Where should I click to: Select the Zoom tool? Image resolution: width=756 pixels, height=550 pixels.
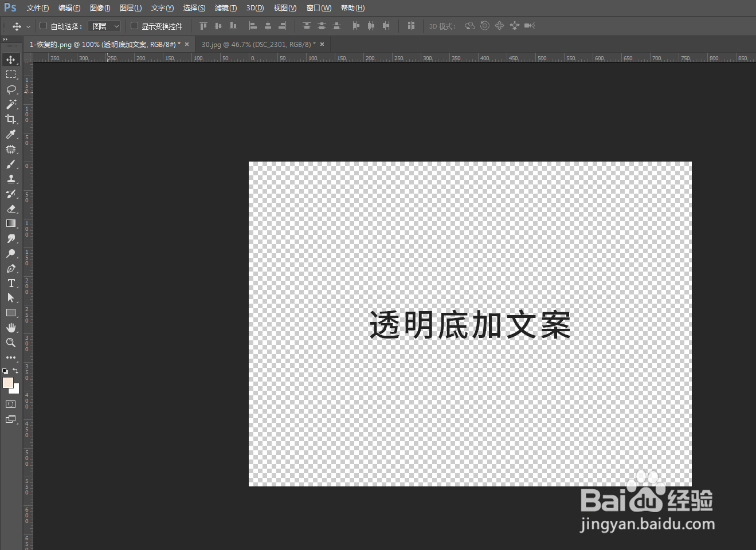click(x=11, y=343)
